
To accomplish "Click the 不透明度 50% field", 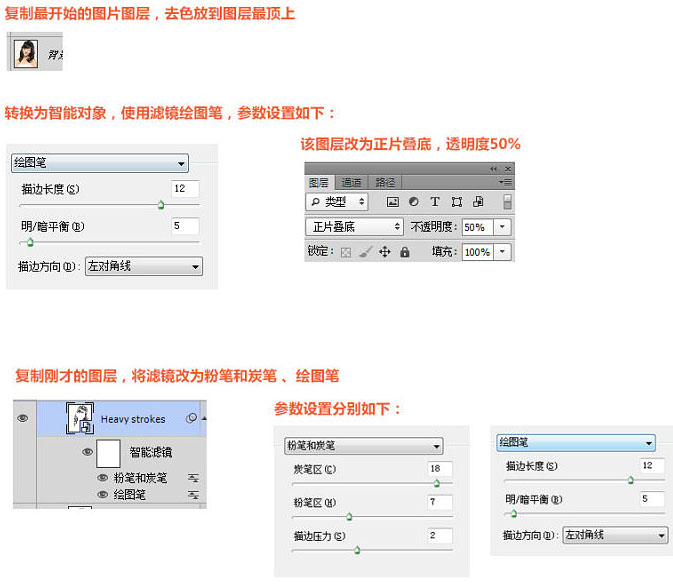I will click(477, 227).
